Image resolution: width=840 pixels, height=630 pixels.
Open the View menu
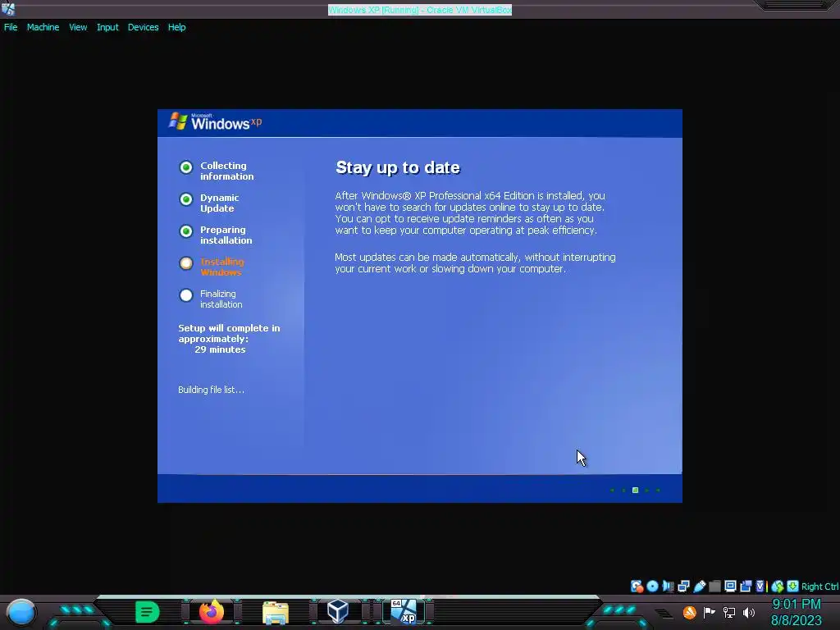click(x=78, y=27)
